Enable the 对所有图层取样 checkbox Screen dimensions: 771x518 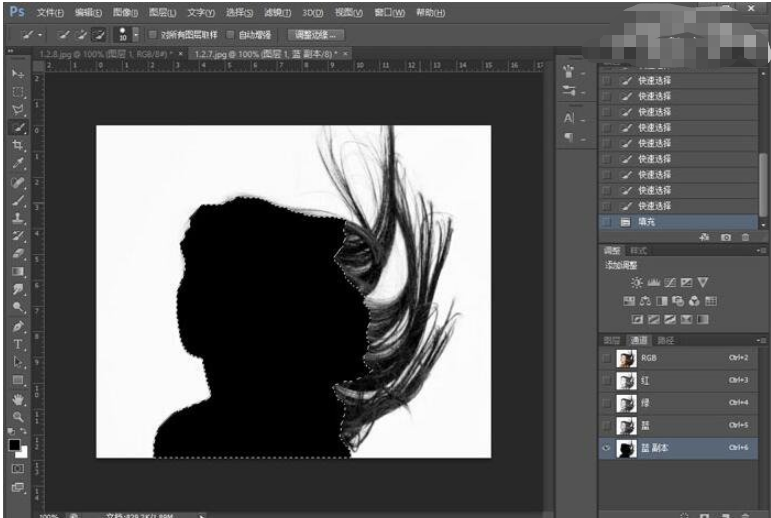153,34
